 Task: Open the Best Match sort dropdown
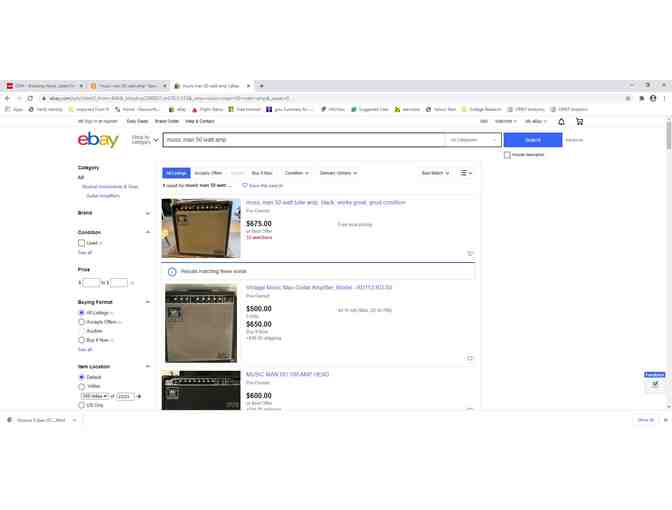[x=435, y=173]
